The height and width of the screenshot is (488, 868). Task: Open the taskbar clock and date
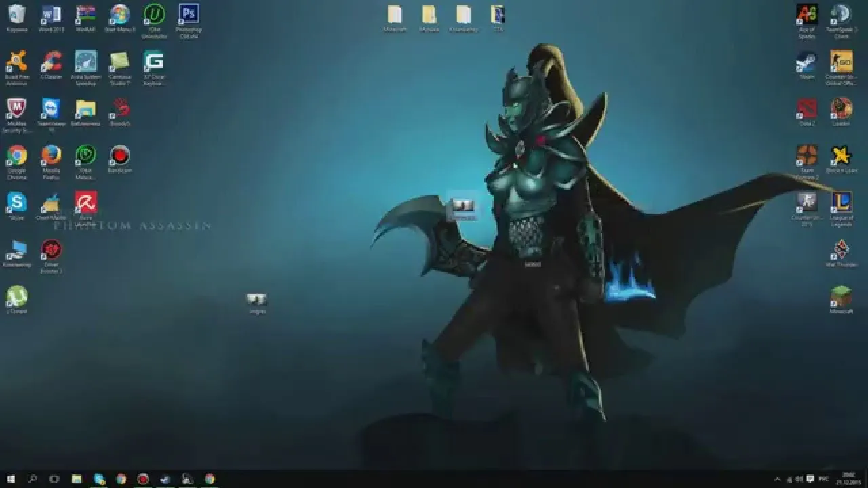click(848, 479)
